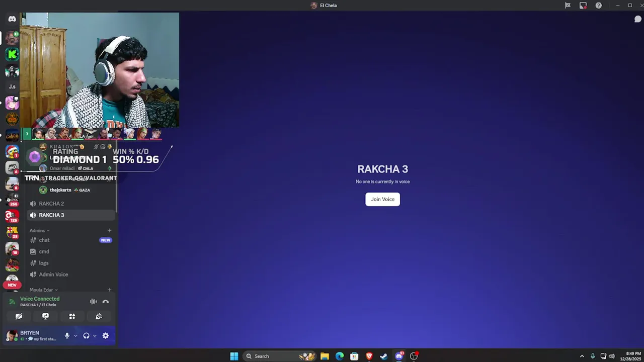Open Discord home direct messages icon

pyautogui.click(x=12, y=19)
